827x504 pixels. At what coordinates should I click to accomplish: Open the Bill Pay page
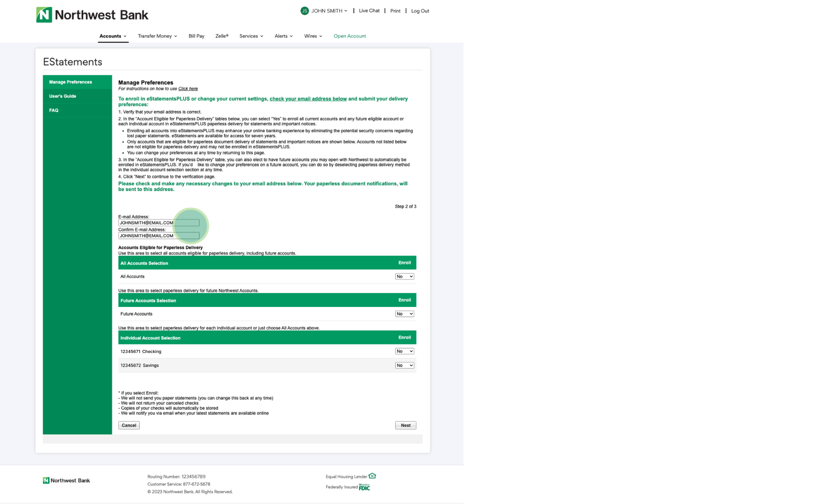click(196, 36)
